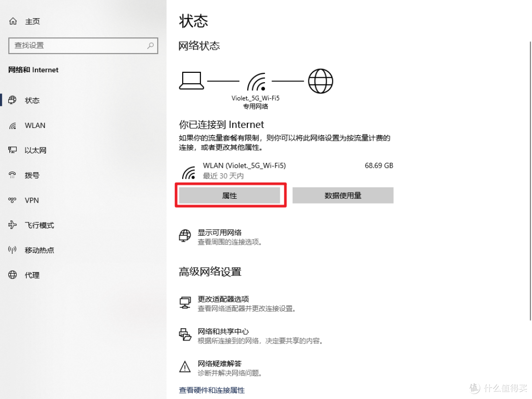Click the printer-folder icon beside 网络和共享中心
532x399 pixels.
[x=185, y=335]
